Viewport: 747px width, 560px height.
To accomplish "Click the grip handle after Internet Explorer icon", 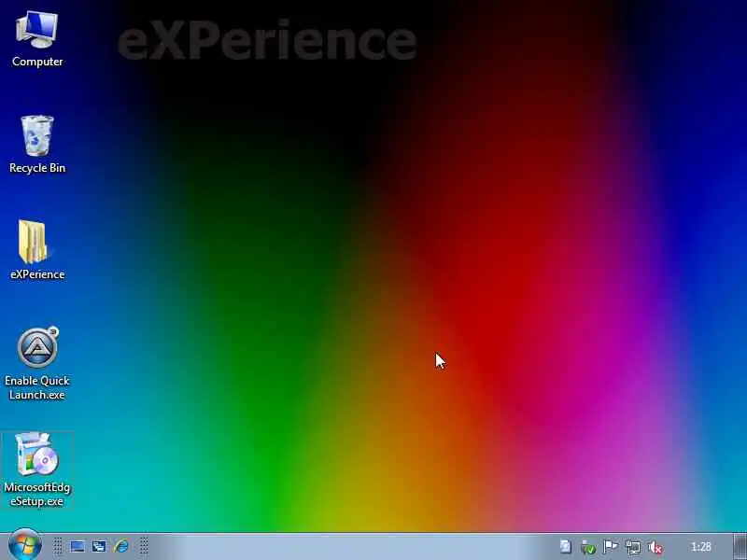I will coord(144,546).
